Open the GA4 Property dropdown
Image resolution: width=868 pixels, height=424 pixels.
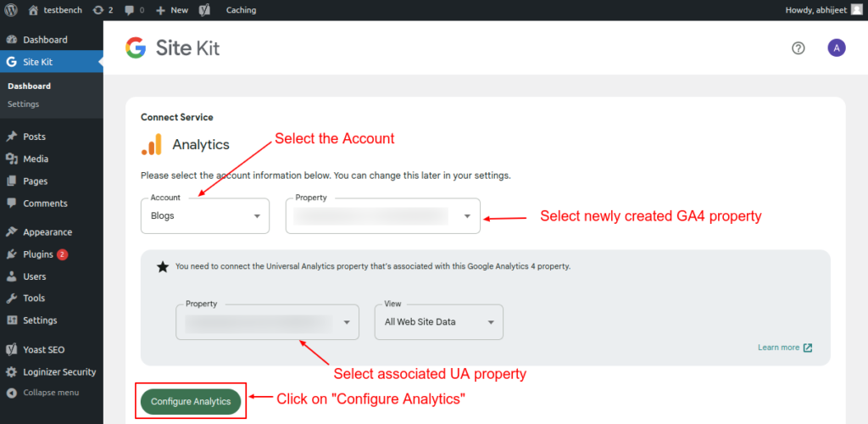click(x=383, y=216)
